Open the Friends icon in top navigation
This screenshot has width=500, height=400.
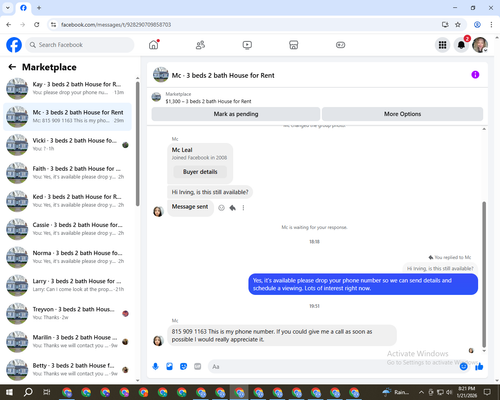click(200, 45)
